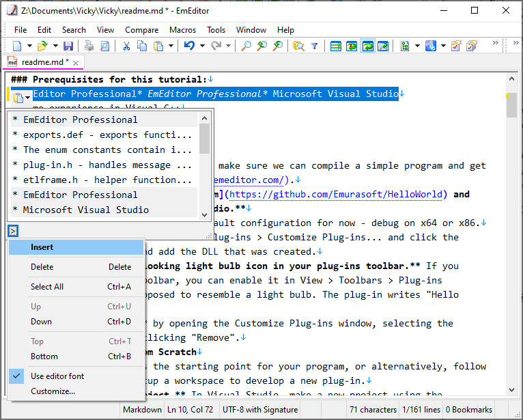This screenshot has width=523, height=420.
Task: Open the Window menu
Action: [x=251, y=30]
